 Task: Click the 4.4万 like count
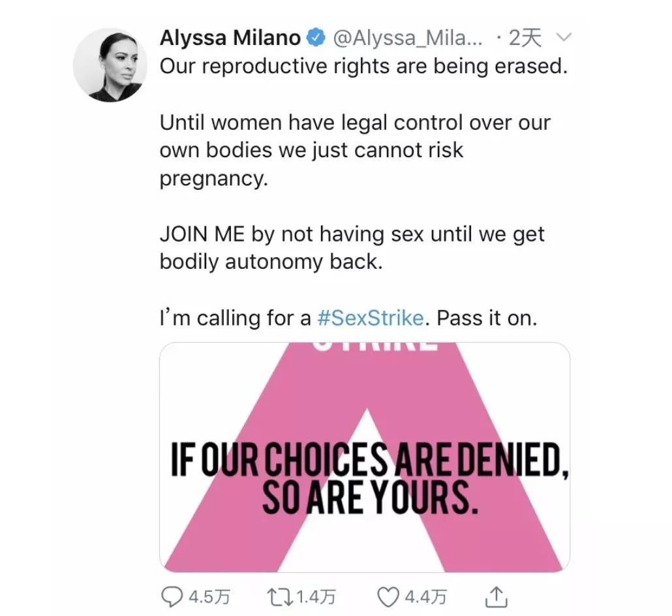[426, 596]
